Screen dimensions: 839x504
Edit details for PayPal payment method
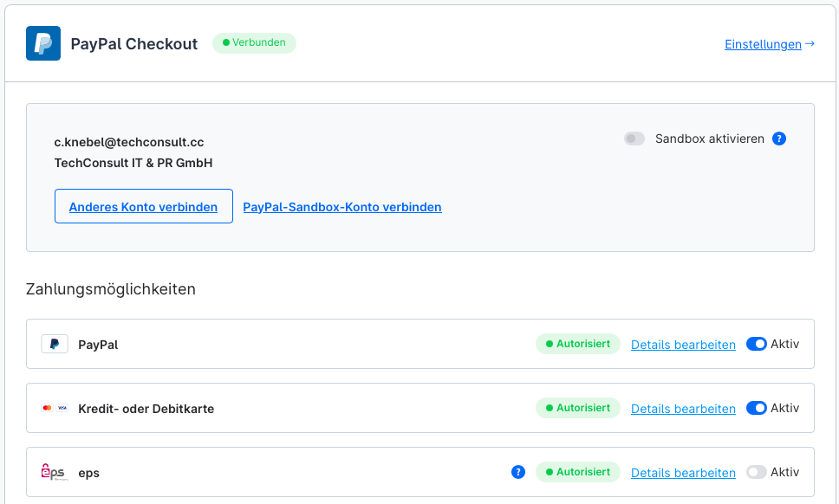tap(683, 345)
